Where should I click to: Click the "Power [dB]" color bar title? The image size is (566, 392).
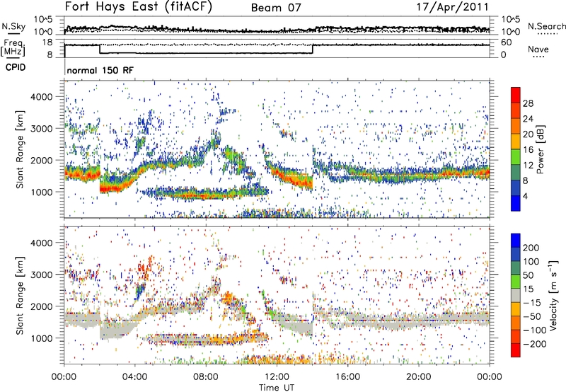540,149
